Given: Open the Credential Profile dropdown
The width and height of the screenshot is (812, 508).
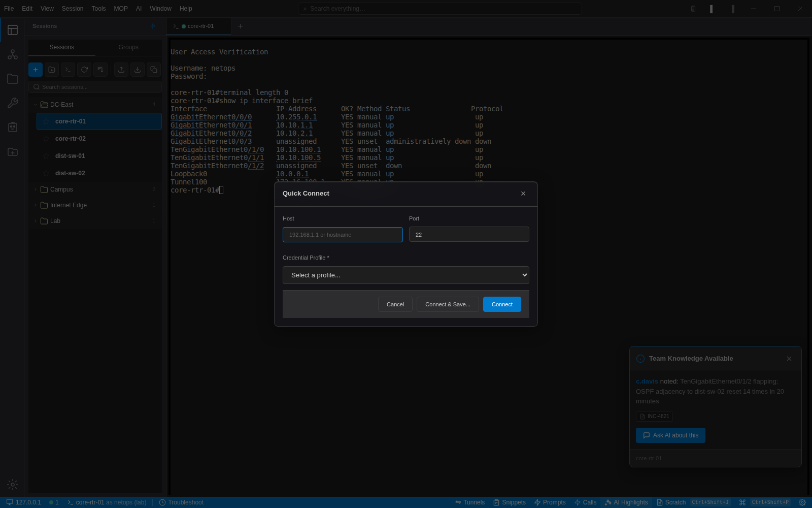Looking at the screenshot, I should [x=406, y=275].
